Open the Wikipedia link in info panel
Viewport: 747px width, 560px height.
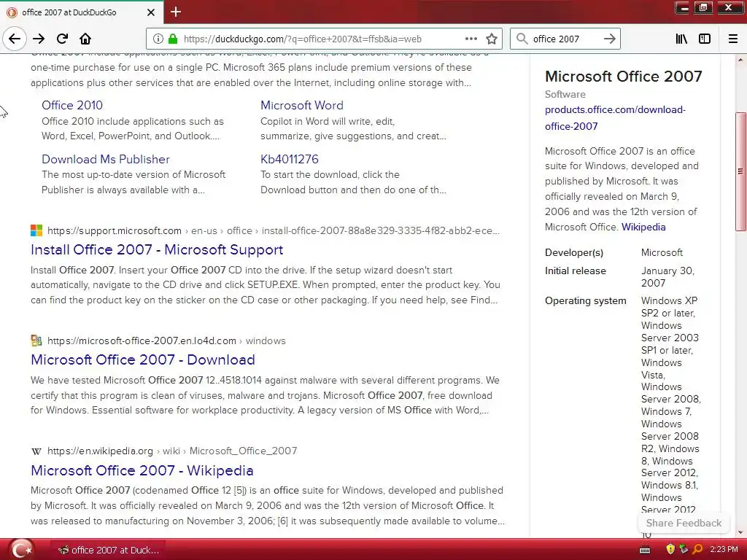pos(643,227)
